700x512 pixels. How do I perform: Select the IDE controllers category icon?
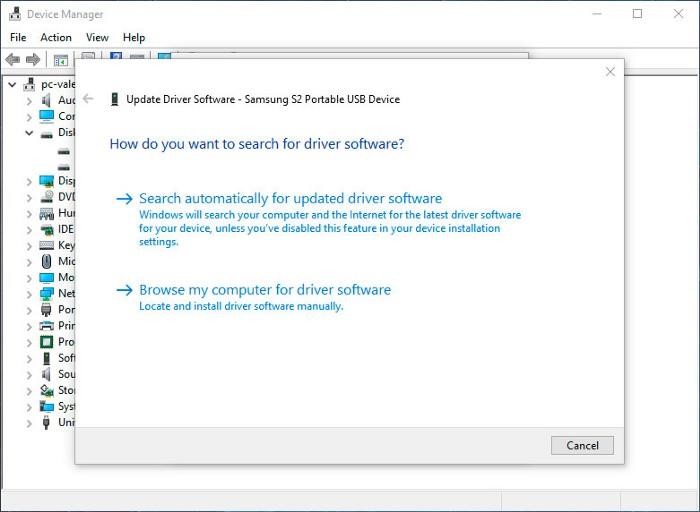[46, 230]
